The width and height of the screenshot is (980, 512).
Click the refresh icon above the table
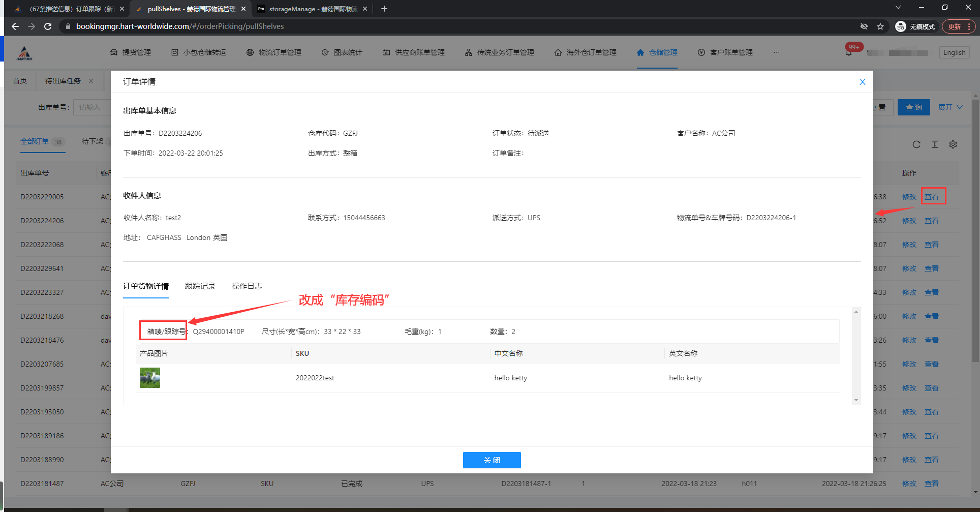point(916,144)
